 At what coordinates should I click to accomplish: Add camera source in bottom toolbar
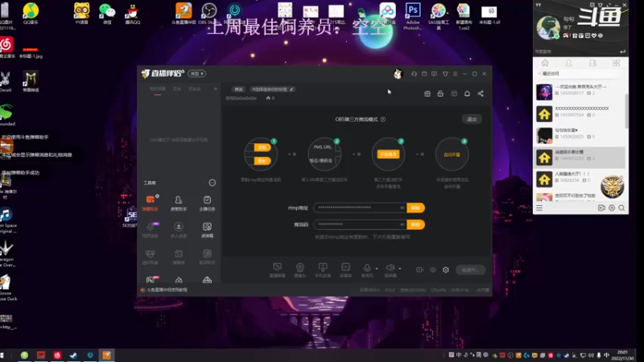tap(300, 270)
